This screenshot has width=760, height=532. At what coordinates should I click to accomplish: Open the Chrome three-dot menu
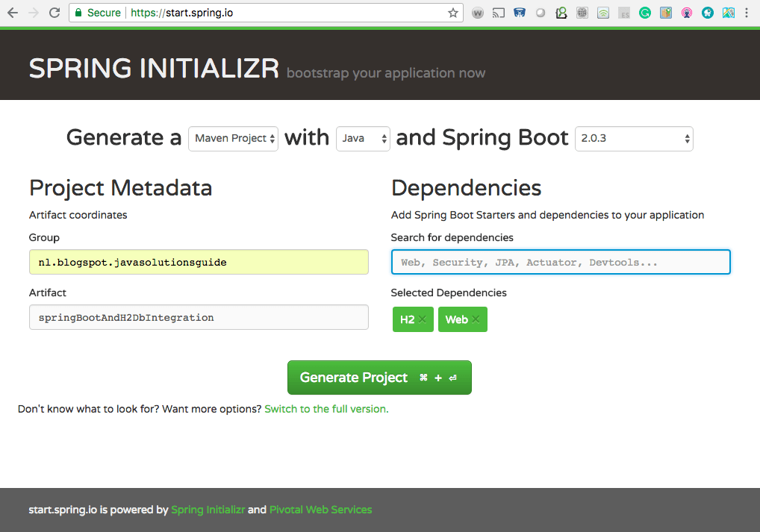(747, 13)
